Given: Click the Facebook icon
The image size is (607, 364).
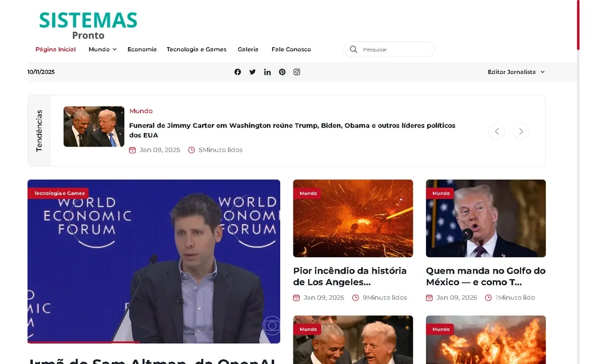Looking at the screenshot, I should click(x=238, y=72).
